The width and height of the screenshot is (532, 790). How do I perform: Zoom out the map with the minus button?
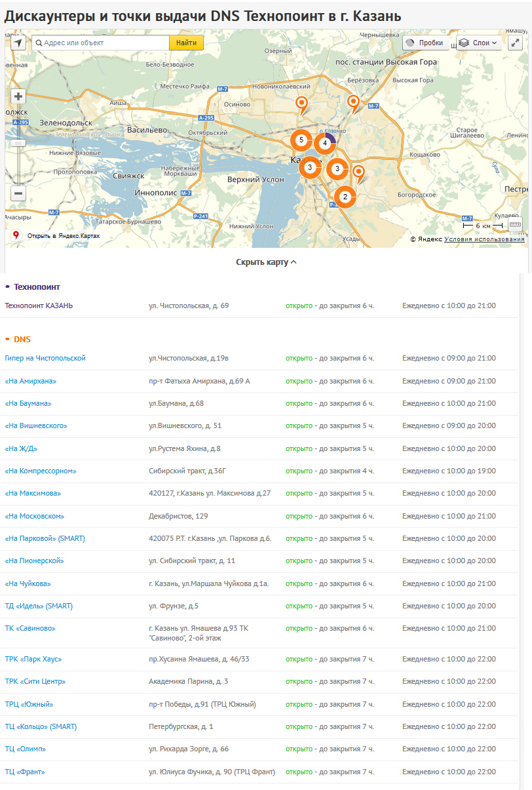click(x=18, y=193)
